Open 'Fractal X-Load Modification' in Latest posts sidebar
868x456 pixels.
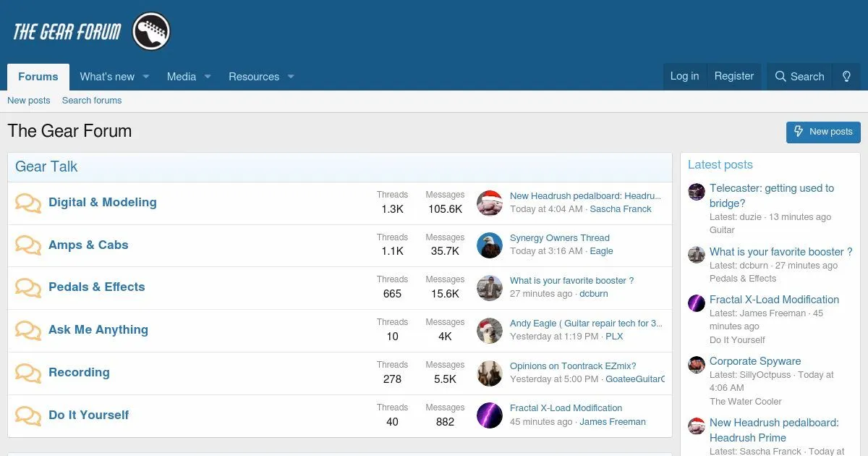774,299
